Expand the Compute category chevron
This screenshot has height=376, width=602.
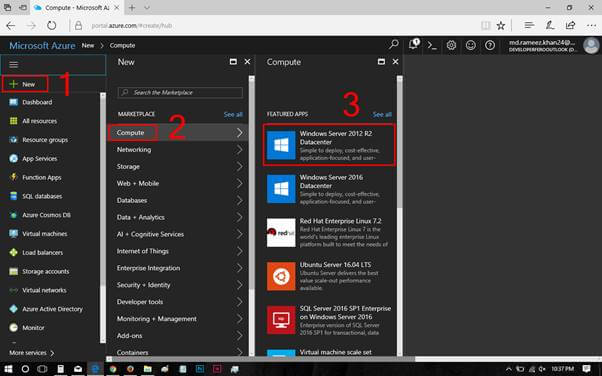240,133
